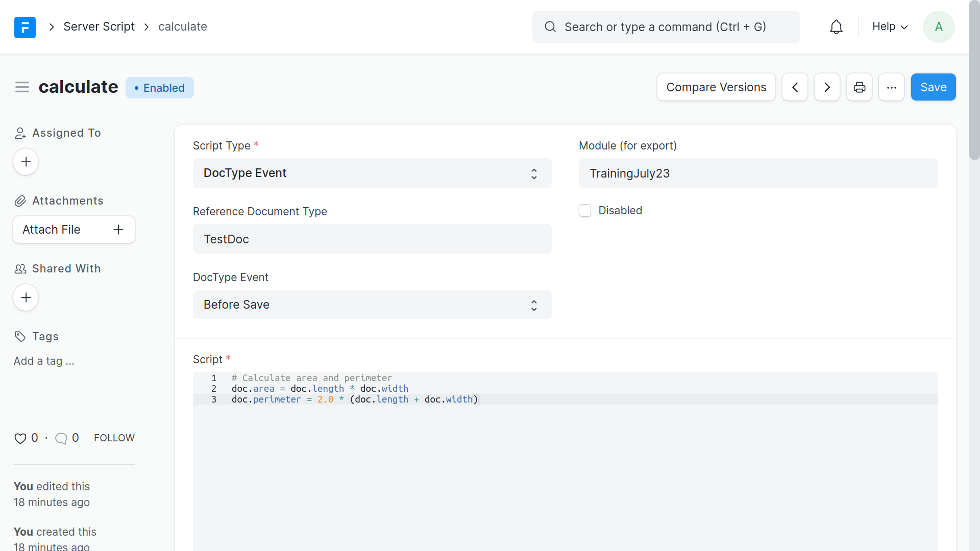Navigate to Server Script breadcrumb

click(99, 27)
